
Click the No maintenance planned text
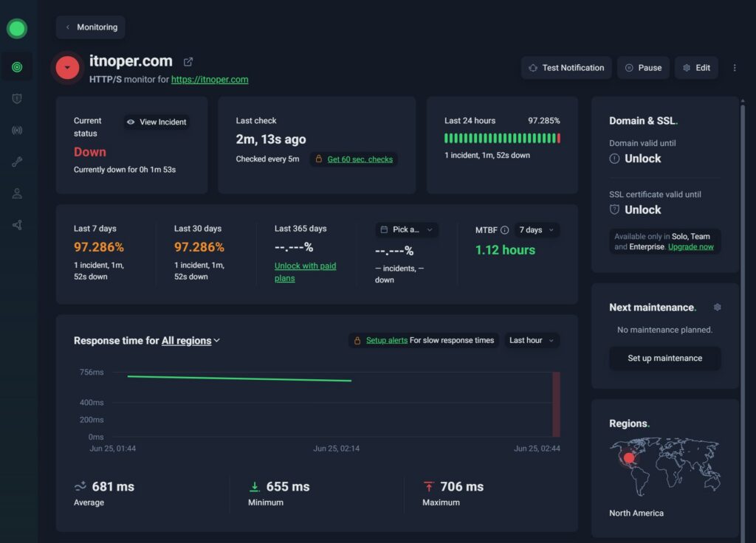coord(665,330)
